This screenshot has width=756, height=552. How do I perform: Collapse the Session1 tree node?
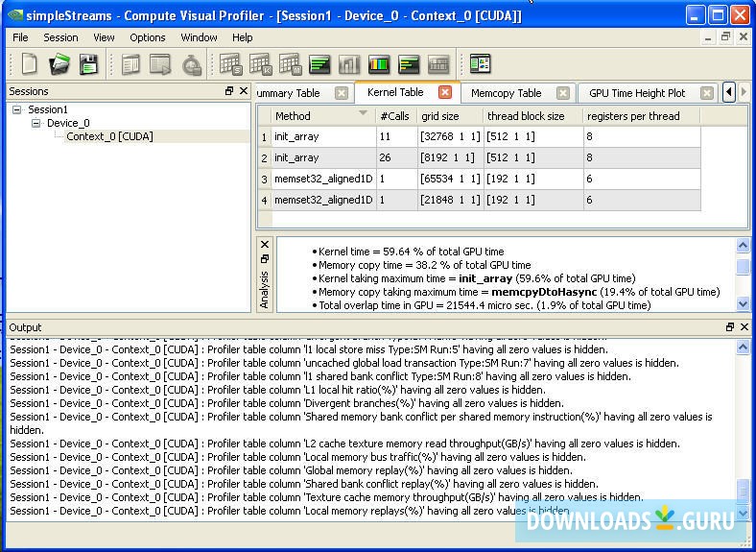17,109
